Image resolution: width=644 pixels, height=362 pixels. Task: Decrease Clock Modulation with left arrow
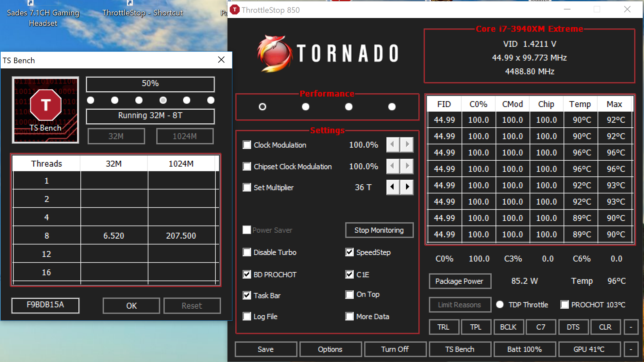point(393,145)
